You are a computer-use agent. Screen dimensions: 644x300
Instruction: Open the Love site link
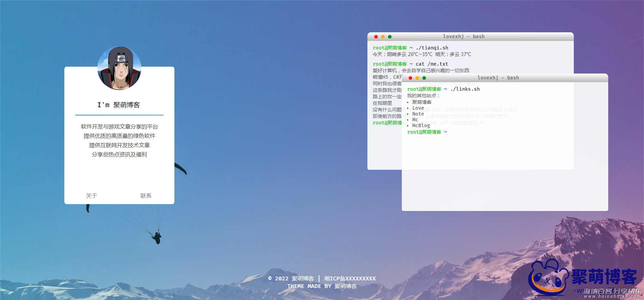pyautogui.click(x=418, y=108)
